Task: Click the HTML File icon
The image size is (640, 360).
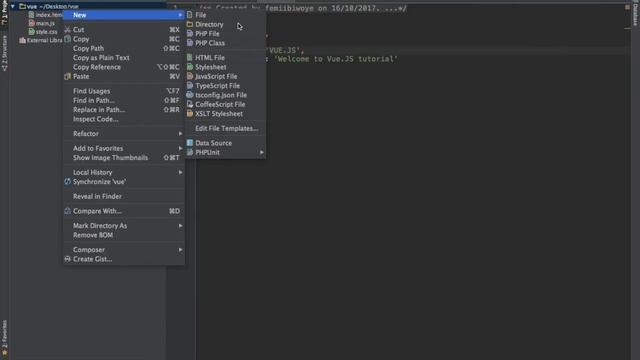Action: click(190, 58)
